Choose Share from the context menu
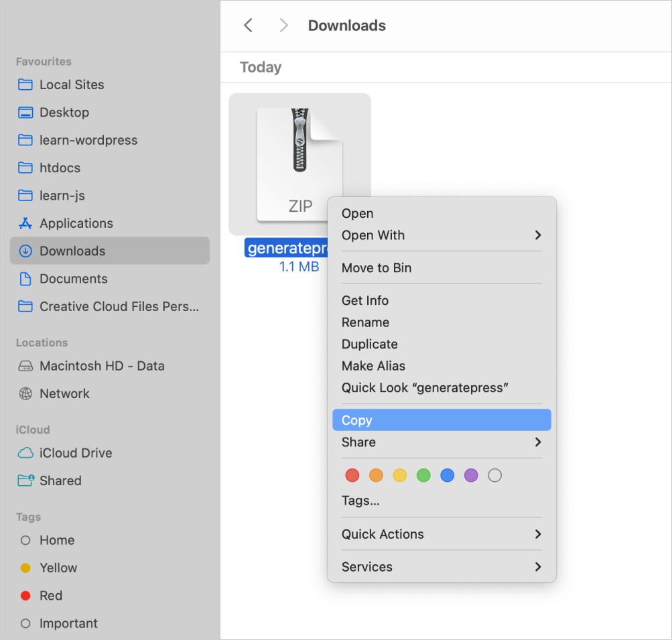This screenshot has width=672, height=640. pyautogui.click(x=442, y=442)
